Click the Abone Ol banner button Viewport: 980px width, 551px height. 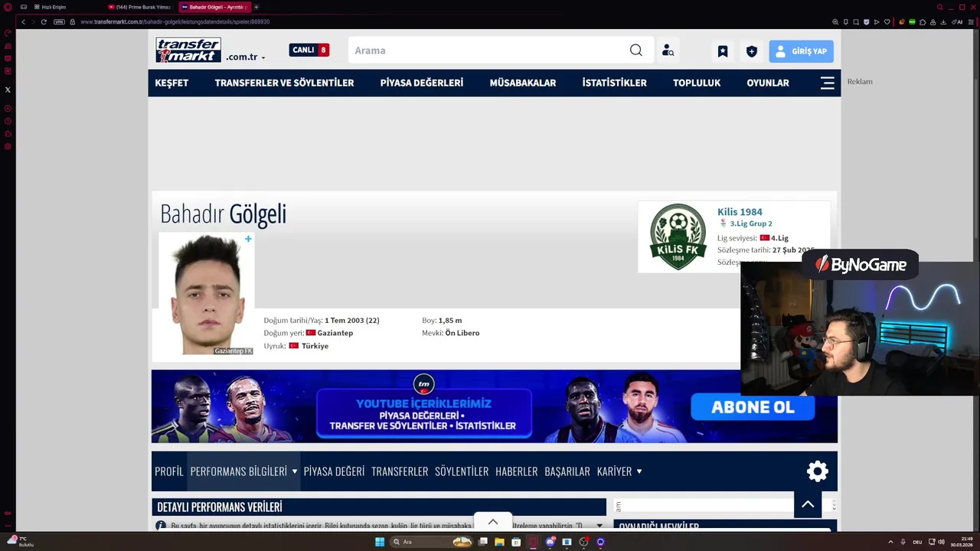[x=753, y=407]
